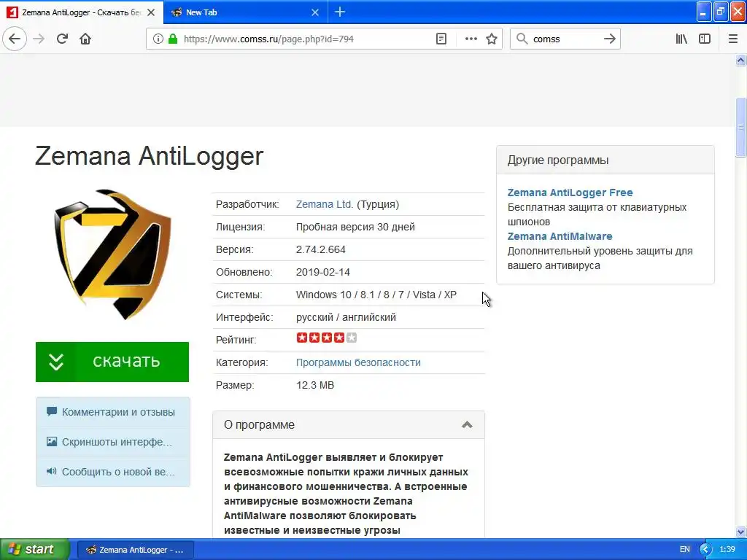The image size is (747, 560).
Task: Click the scrollbar down arrow
Action: (x=740, y=532)
